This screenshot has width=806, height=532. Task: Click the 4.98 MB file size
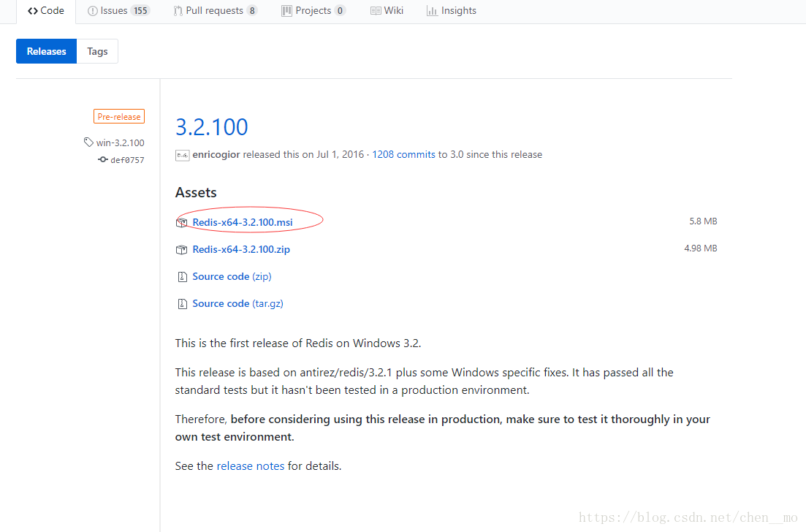[701, 248]
